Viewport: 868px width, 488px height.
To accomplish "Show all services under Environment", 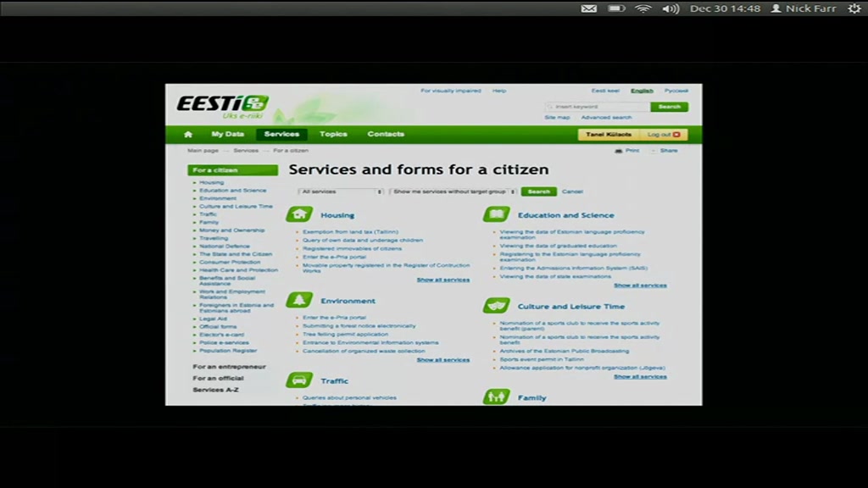I will coord(442,360).
